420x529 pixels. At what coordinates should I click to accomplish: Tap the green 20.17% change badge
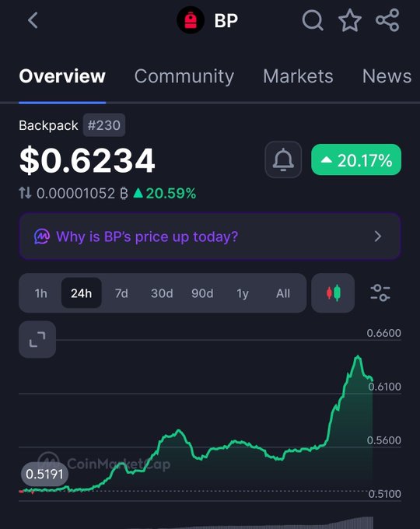tap(356, 159)
